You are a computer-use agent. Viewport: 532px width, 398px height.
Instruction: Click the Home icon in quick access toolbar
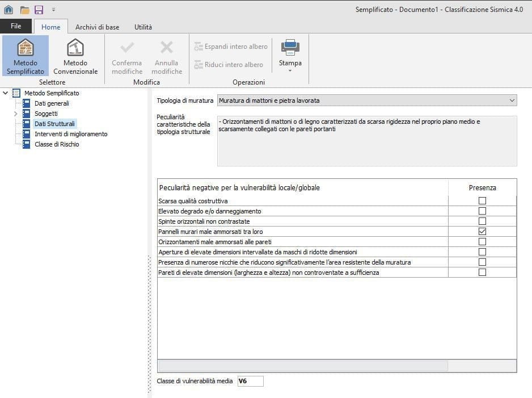point(8,9)
